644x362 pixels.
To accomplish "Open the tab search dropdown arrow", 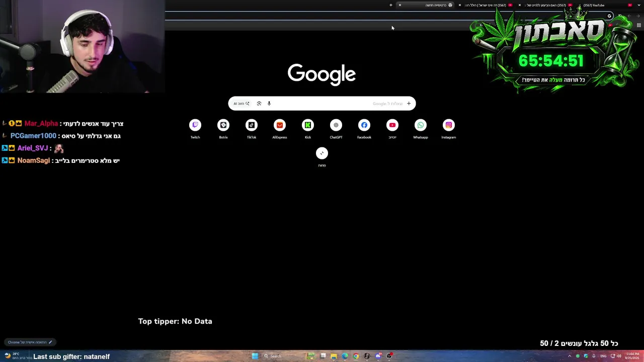I will [x=639, y=5].
